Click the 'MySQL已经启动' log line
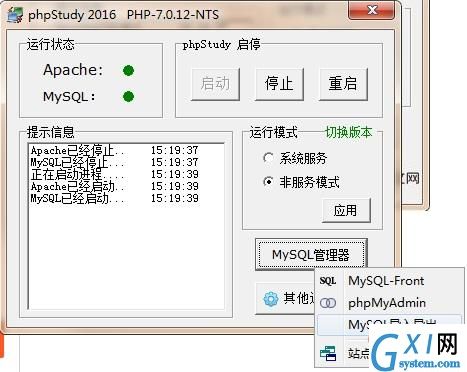 pos(115,198)
